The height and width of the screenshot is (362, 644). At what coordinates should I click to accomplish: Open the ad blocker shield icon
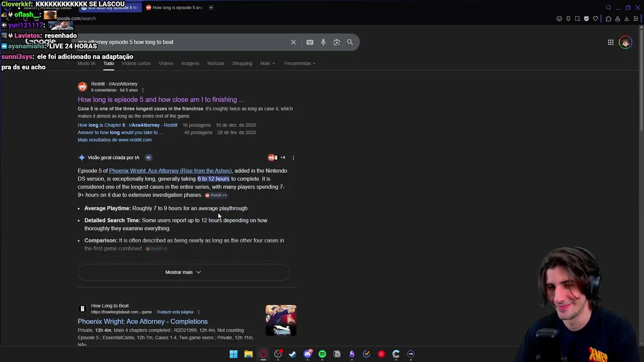tap(587, 19)
